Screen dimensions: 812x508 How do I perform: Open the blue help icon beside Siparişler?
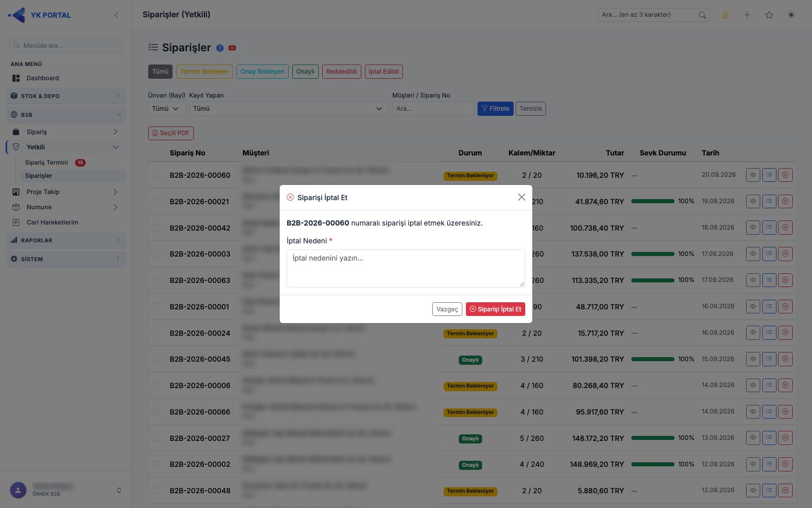point(220,48)
